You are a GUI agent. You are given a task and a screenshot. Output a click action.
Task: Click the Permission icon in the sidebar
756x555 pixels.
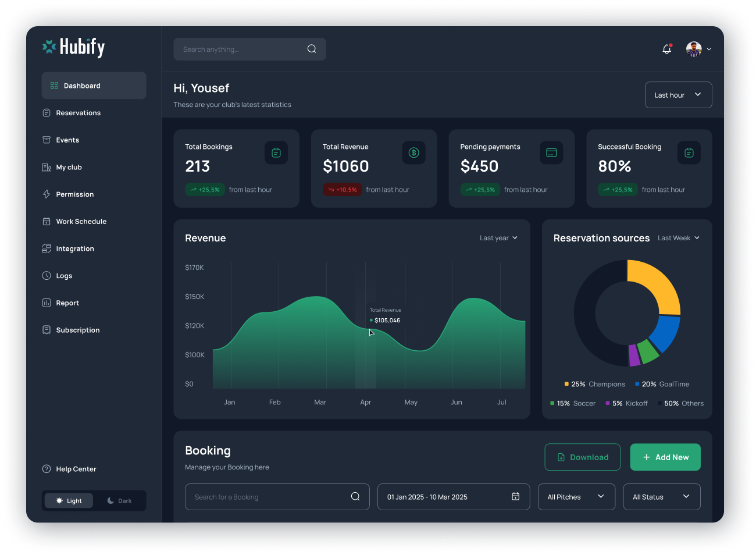pyautogui.click(x=47, y=194)
